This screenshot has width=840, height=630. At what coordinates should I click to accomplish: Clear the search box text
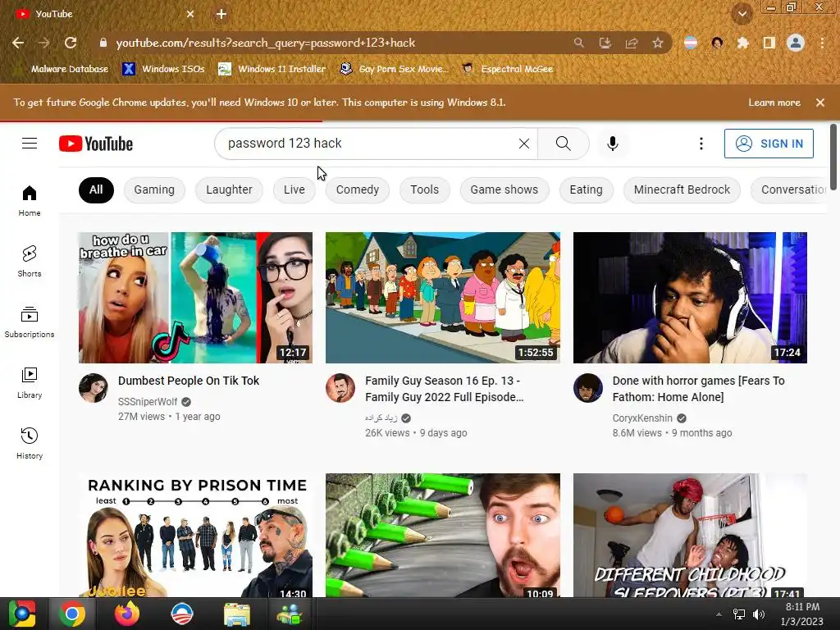[524, 144]
